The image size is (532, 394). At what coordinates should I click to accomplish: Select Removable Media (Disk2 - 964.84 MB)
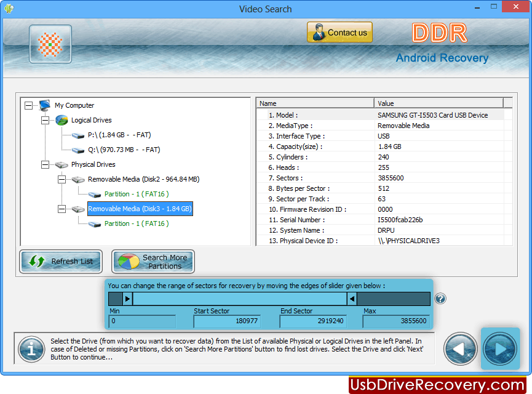pyautogui.click(x=143, y=179)
